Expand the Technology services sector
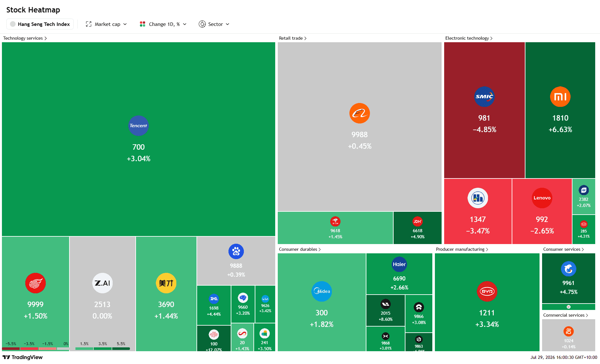 (25, 38)
